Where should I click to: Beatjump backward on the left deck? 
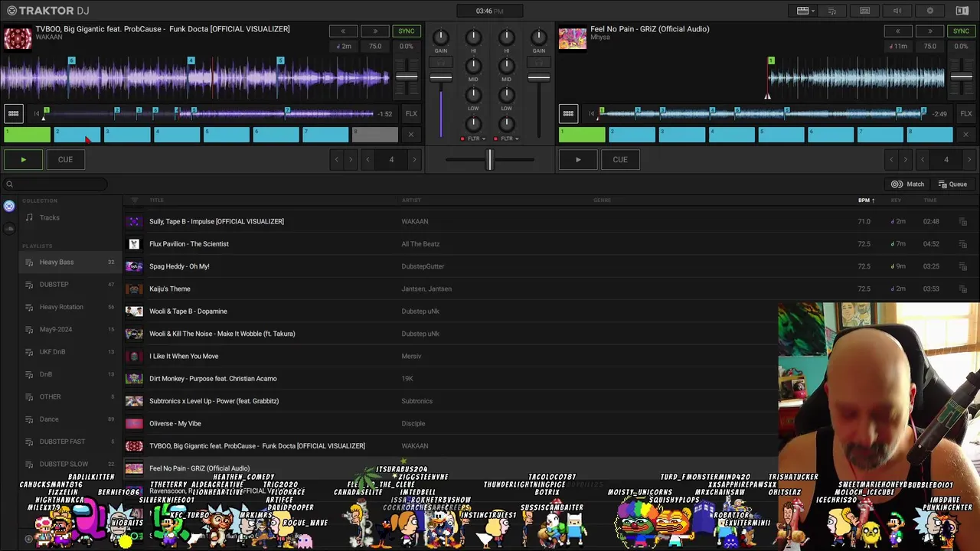[x=336, y=159]
